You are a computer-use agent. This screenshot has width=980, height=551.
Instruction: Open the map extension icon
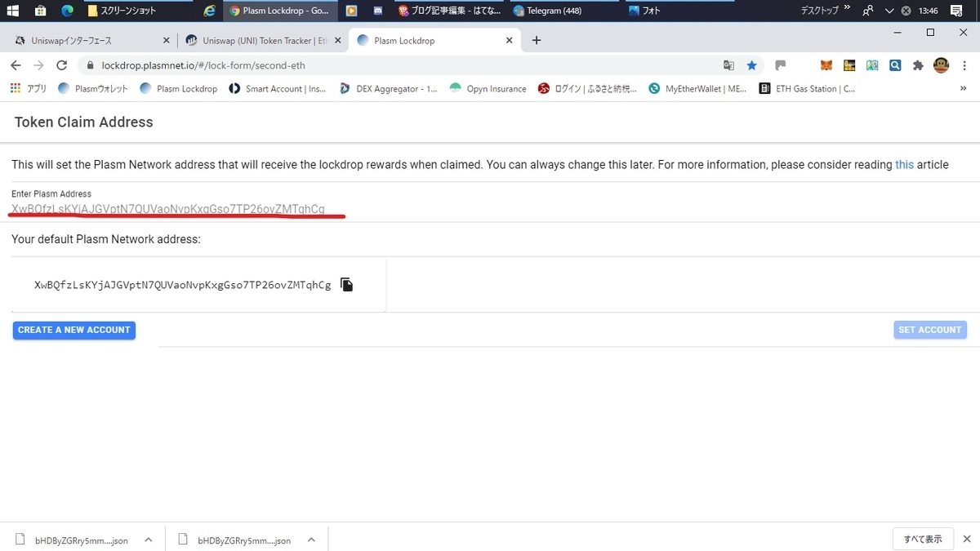pos(872,65)
